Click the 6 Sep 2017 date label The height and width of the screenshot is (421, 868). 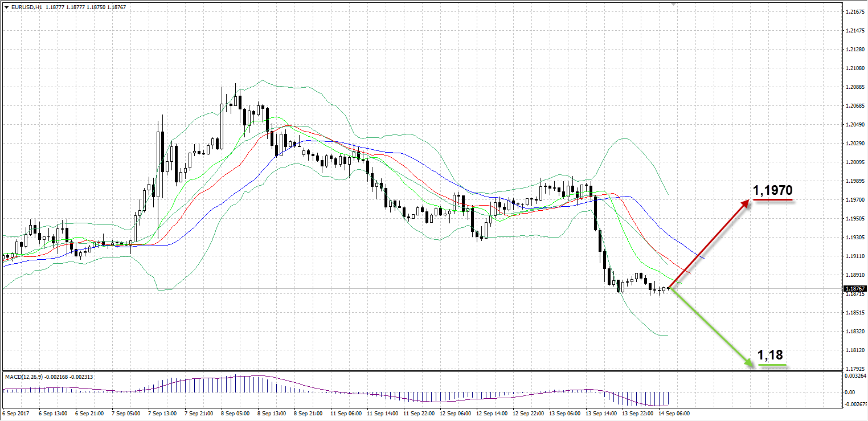tap(15, 413)
